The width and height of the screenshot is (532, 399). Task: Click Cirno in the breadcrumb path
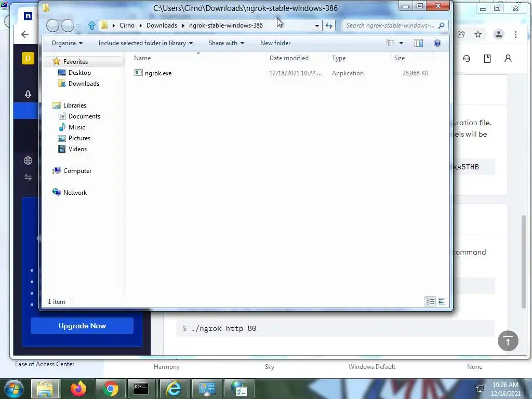click(x=127, y=25)
